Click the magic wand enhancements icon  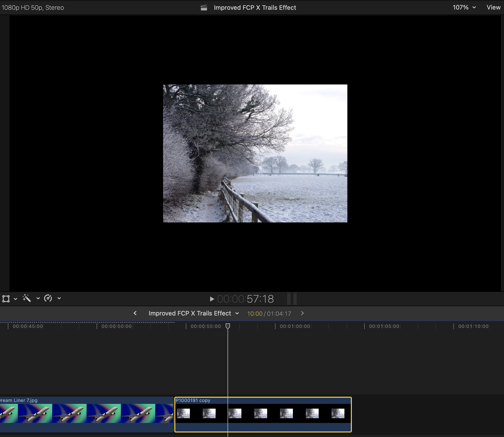coord(27,298)
